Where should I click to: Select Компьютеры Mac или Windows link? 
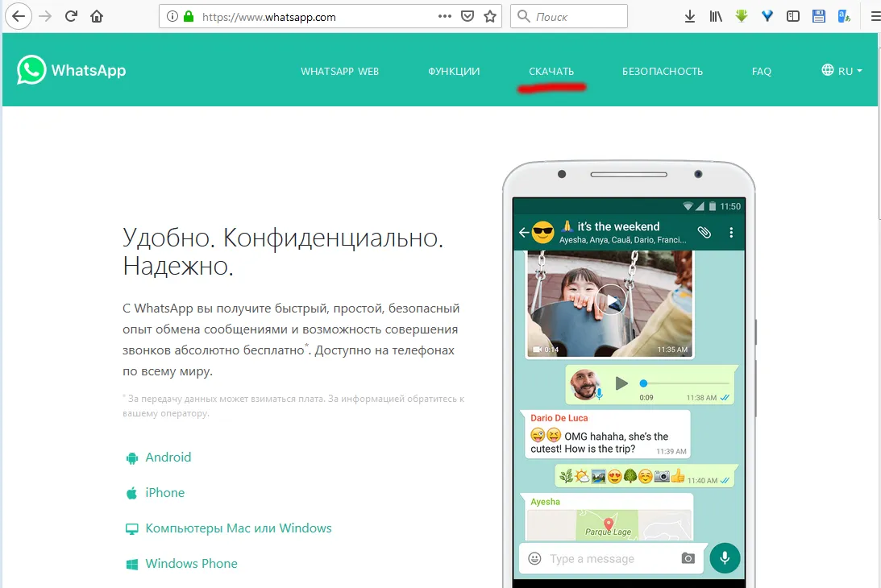point(238,528)
